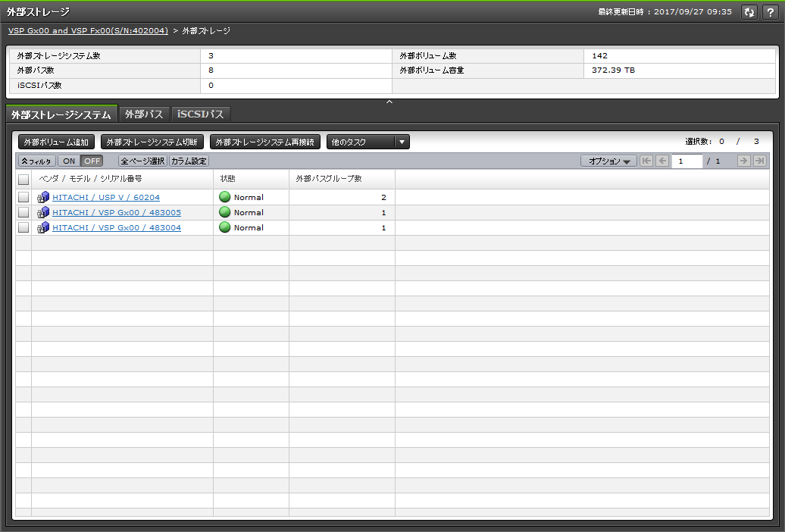Click green status icon for serial 483005
The image size is (785, 532).
coord(225,212)
